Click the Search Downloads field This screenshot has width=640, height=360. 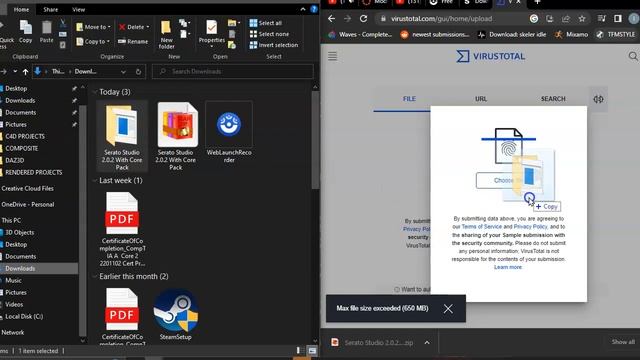tap(233, 71)
